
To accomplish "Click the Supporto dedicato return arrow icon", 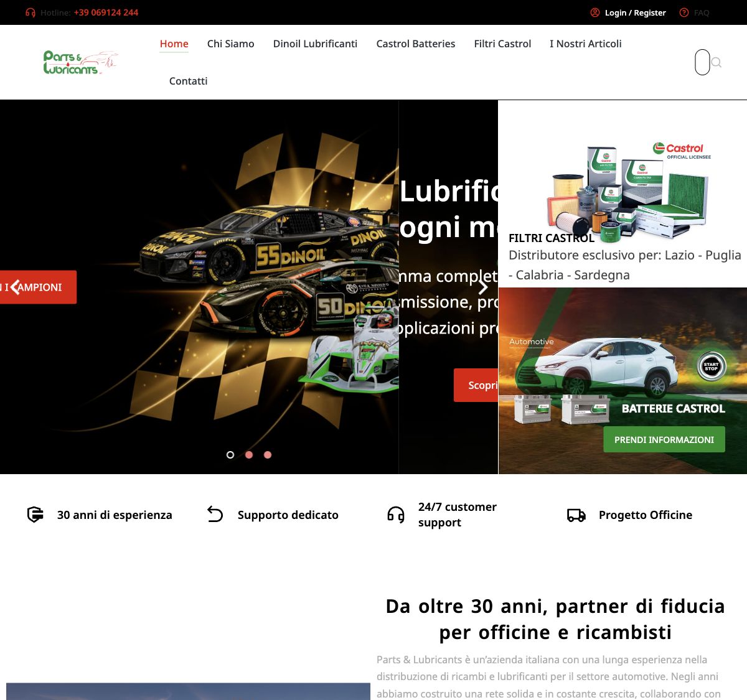I will pos(215,515).
